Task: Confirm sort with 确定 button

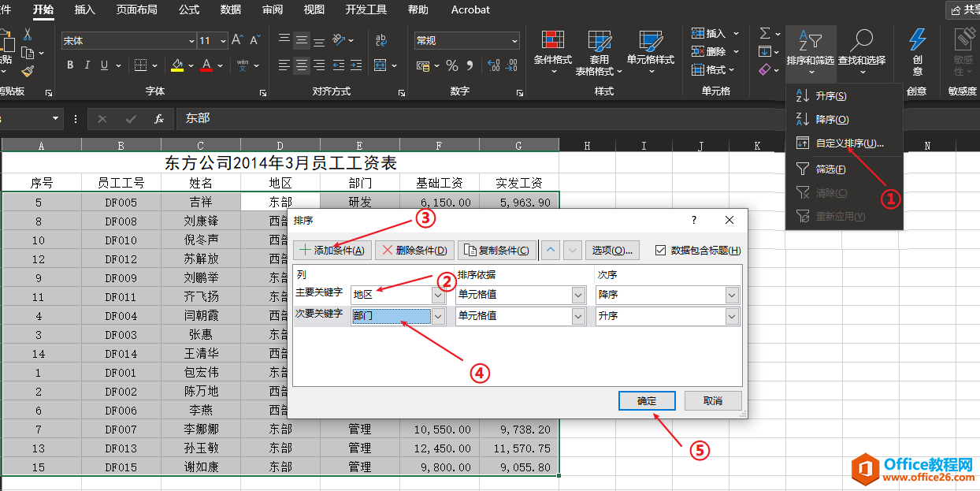Action: [x=647, y=400]
